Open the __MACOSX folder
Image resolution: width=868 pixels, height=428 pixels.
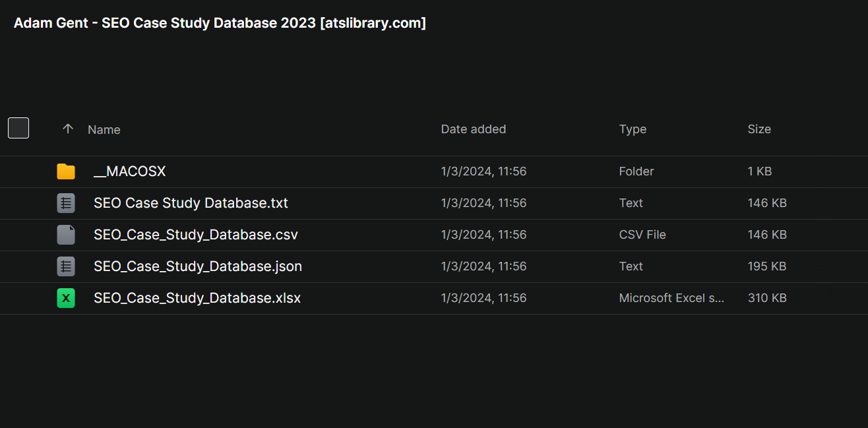(x=130, y=171)
